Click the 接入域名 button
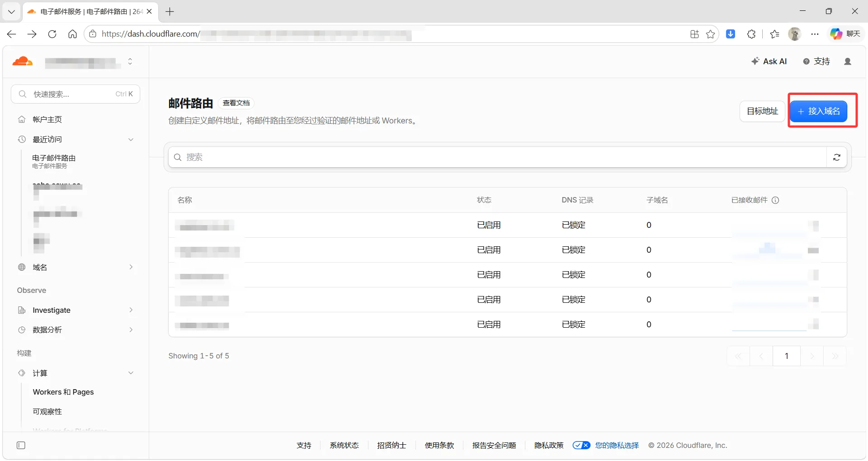The height and width of the screenshot is (461, 868). coord(819,111)
